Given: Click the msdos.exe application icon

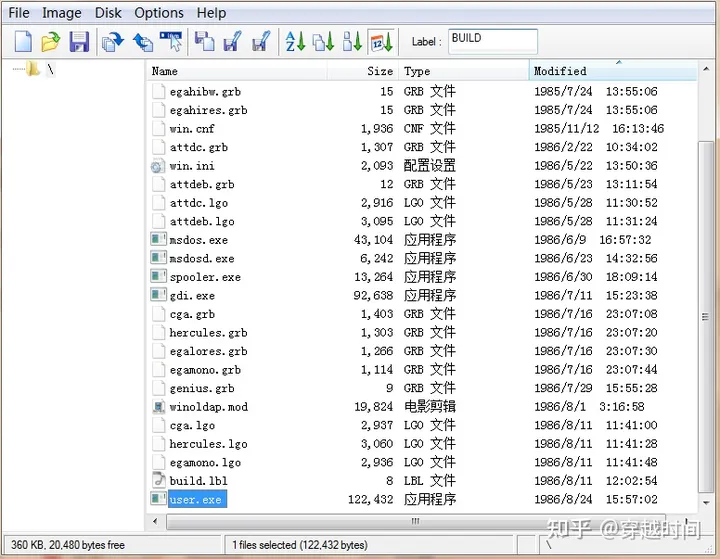Looking at the screenshot, I should tap(158, 239).
